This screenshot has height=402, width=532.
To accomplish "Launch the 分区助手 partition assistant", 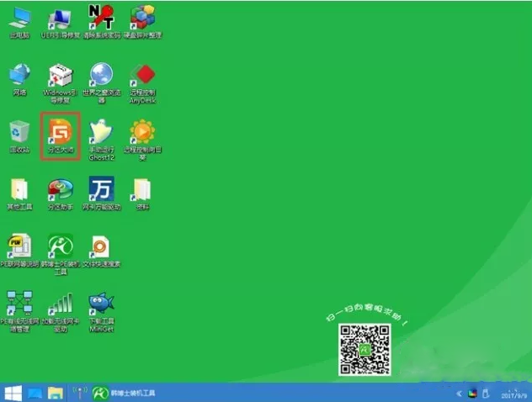I will pos(60,190).
